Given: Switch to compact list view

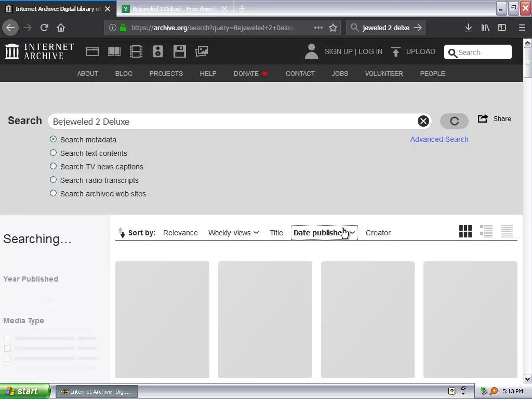Looking at the screenshot, I should click(x=507, y=231).
